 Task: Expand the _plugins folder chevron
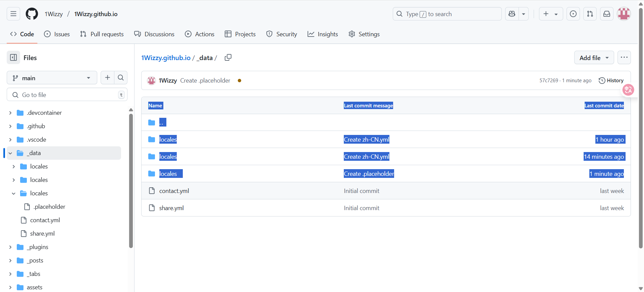click(x=10, y=247)
